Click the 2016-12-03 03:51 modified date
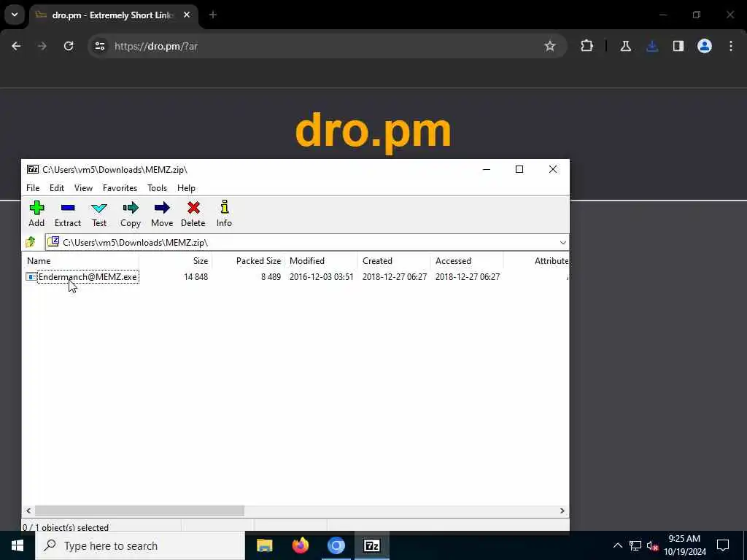The image size is (747, 560). click(322, 277)
